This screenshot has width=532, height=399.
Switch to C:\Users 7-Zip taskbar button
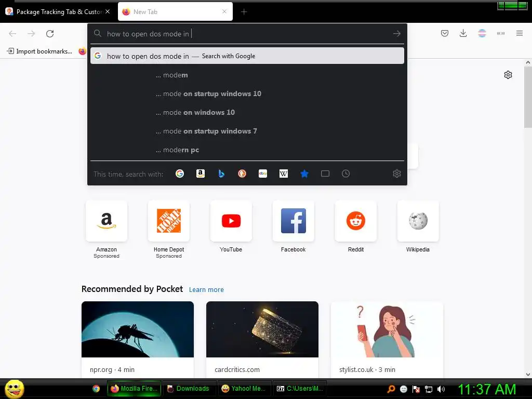point(300,389)
